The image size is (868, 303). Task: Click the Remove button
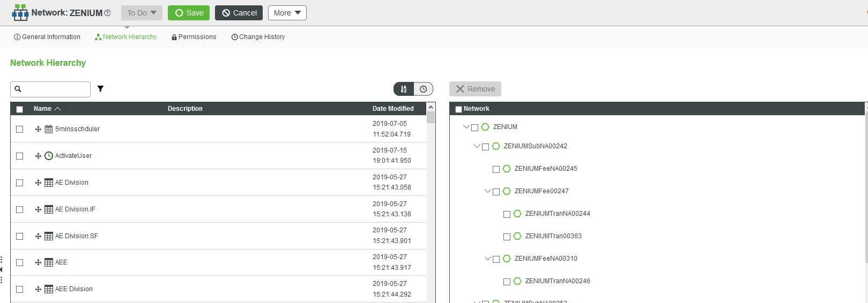tap(475, 89)
